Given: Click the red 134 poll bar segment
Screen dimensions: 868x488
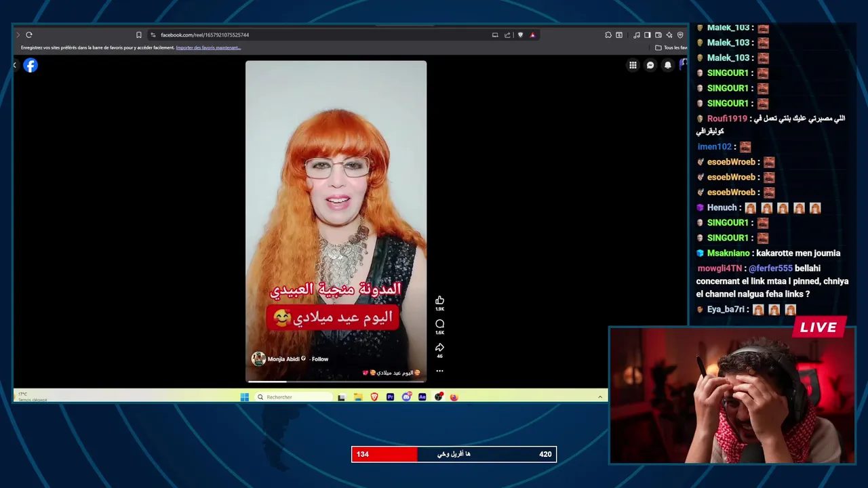Looking at the screenshot, I should [x=384, y=454].
